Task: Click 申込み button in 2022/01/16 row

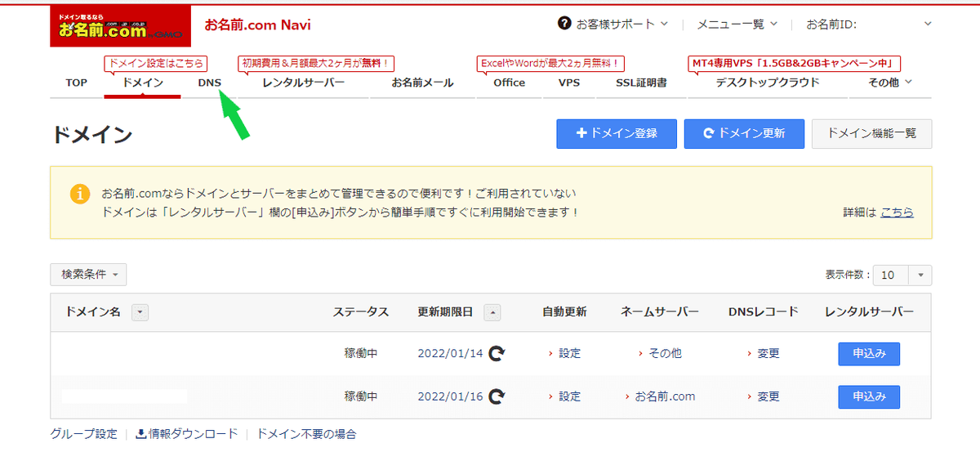Action: tap(869, 396)
